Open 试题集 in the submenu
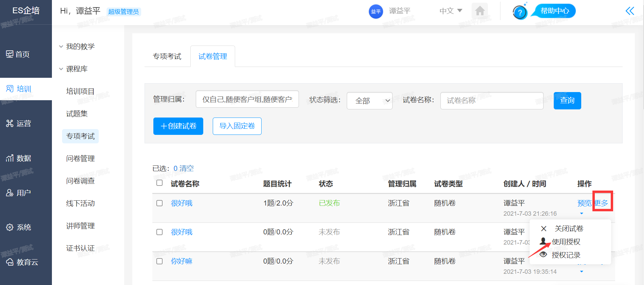 click(x=77, y=114)
